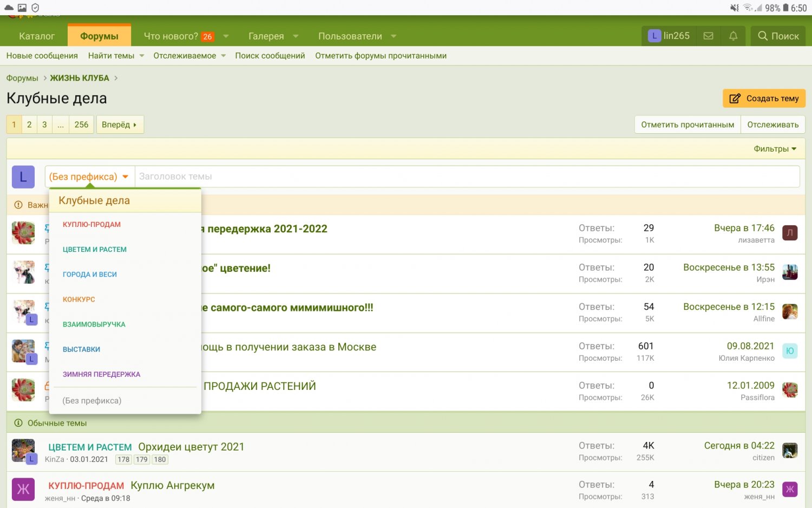Click the женя_нн author avatar

(23, 490)
